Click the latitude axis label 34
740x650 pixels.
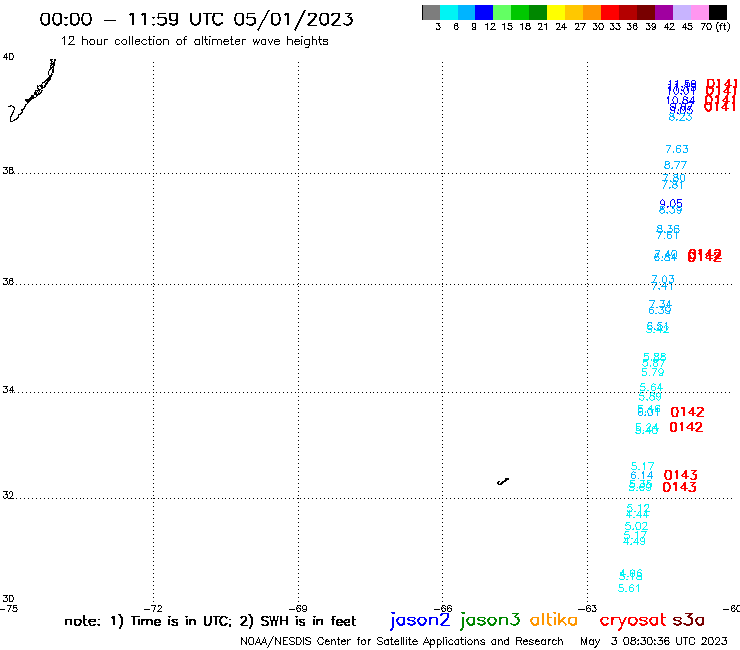coord(8,390)
